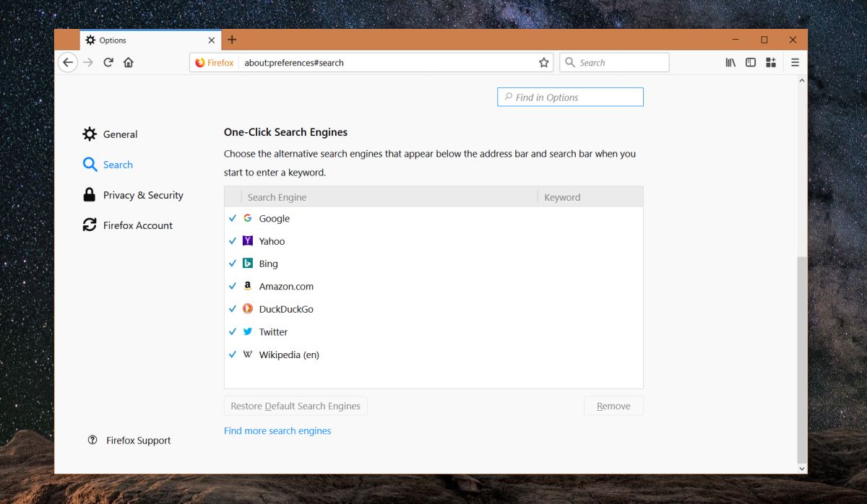Viewport: 867px width, 504px height.
Task: Click the Firefox Support question mark icon
Action: tap(92, 440)
